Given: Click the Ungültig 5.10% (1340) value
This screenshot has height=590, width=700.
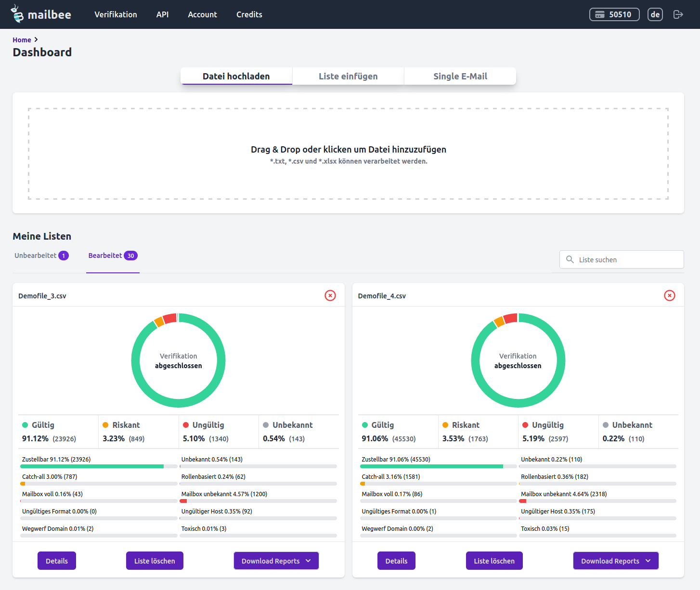Looking at the screenshot, I should (x=206, y=438).
